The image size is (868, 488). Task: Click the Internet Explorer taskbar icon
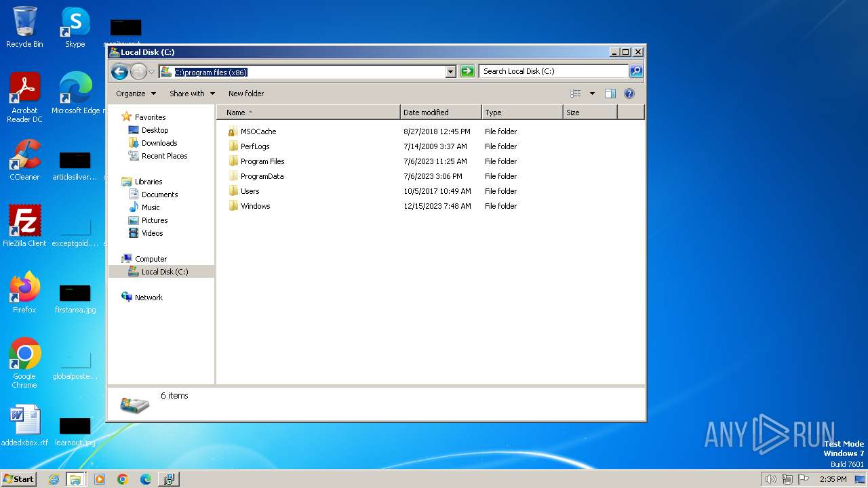pos(54,479)
